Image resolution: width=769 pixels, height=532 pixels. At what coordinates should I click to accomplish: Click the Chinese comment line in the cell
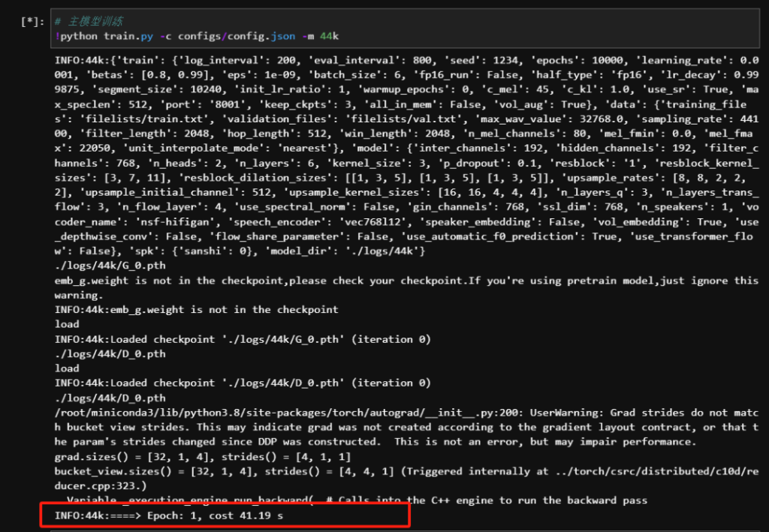(89, 21)
